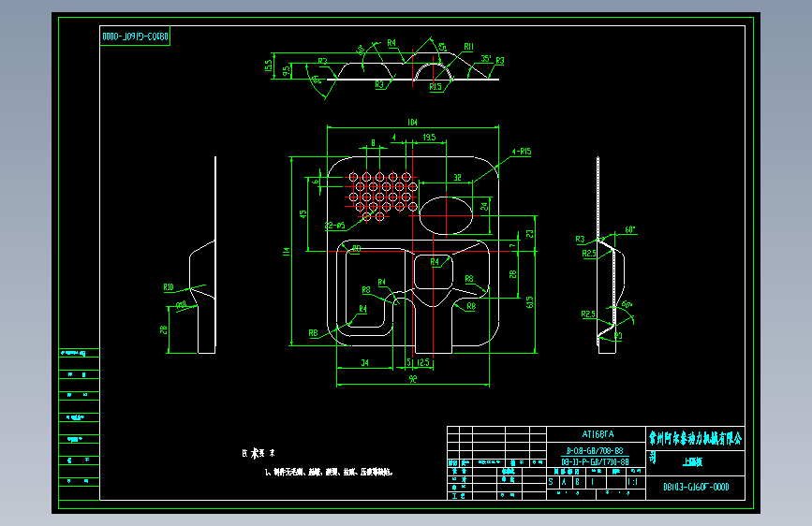The image size is (812, 526).
Task: Select technical requirement note line 1
Action: [329, 472]
